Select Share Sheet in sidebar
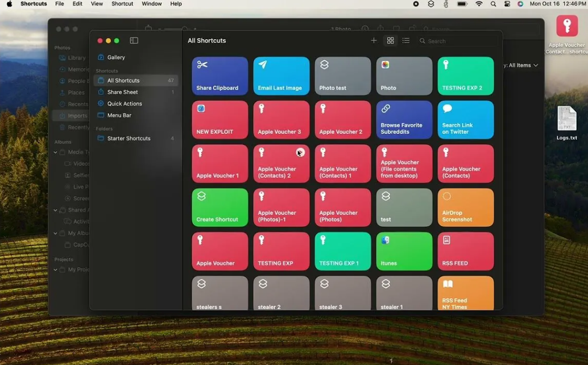 [x=122, y=92]
